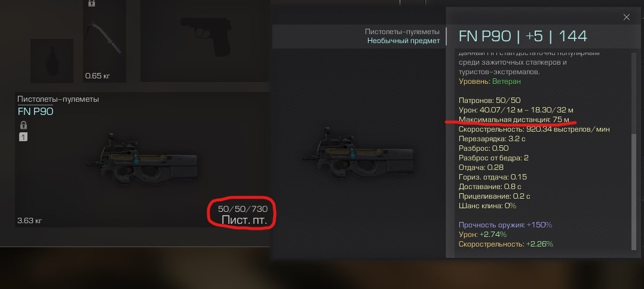Click the FN P90 | +5 | 144 title

coord(523,36)
